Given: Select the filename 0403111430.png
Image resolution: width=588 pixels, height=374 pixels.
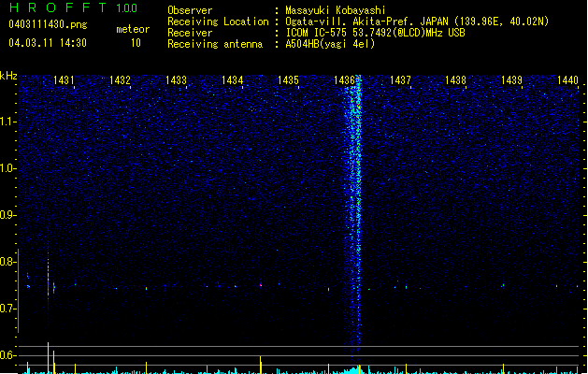Looking at the screenshot, I should [48, 24].
